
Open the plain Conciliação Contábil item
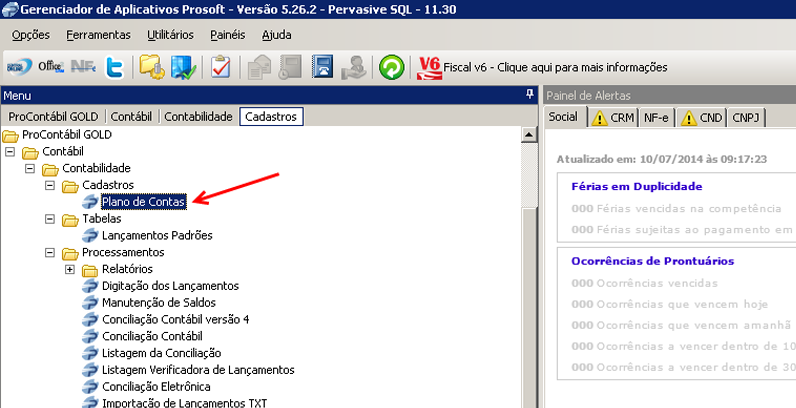[152, 336]
